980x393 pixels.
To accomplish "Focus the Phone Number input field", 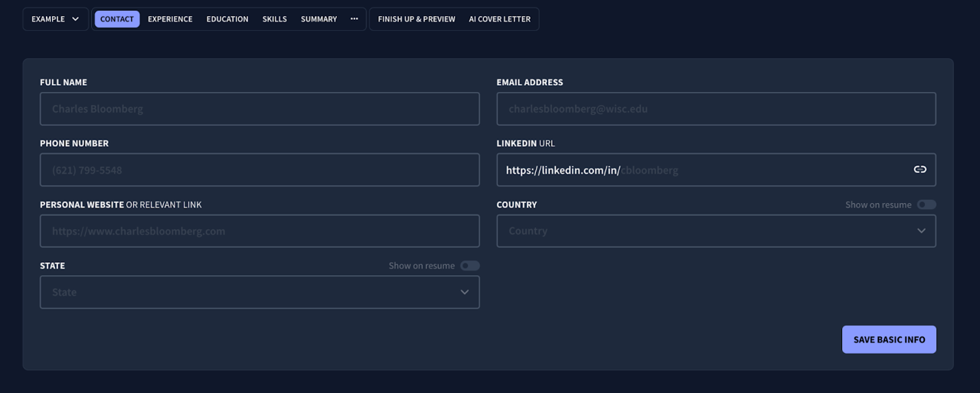I will click(260, 169).
